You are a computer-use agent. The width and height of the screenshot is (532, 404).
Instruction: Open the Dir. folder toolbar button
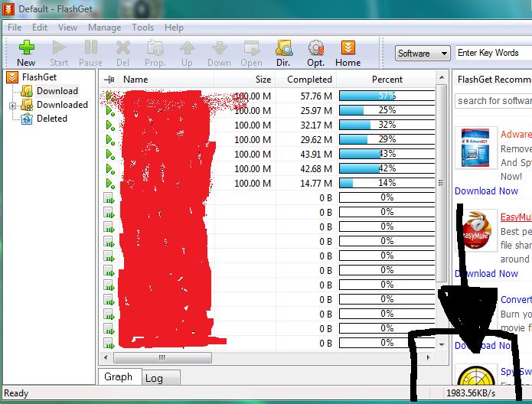283,53
